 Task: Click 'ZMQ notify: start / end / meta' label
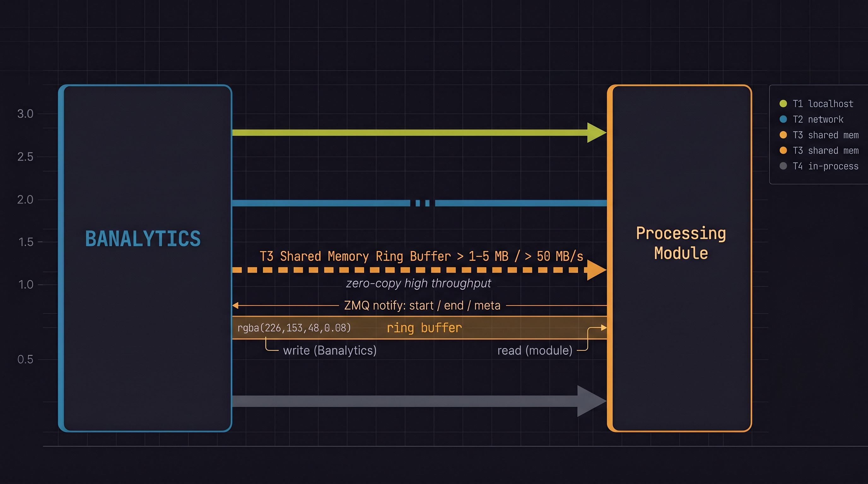pos(422,306)
